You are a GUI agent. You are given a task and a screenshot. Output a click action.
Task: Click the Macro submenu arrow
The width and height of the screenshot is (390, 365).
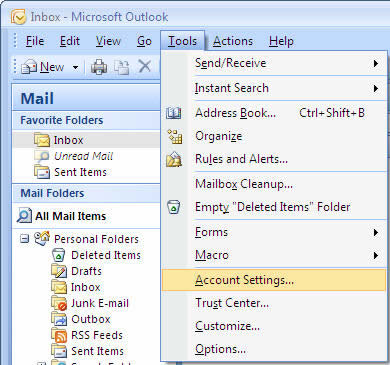376,256
